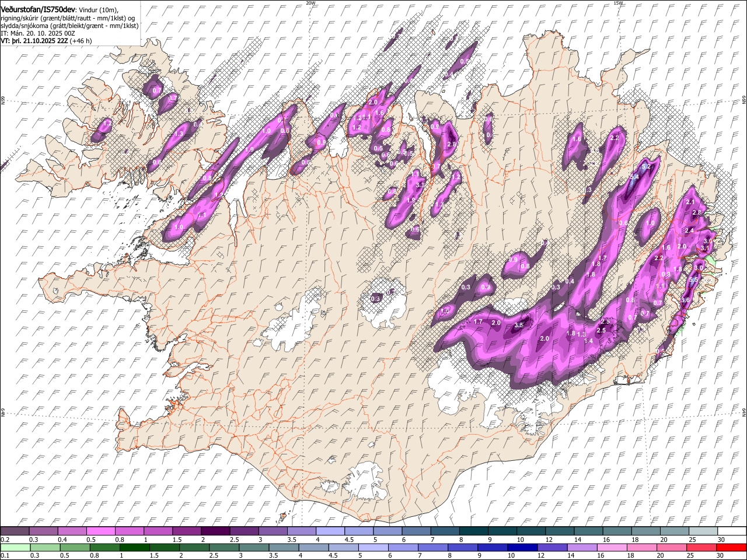Select the upper legend swatch between 14 and 16
Screen dimensions: 747x560
(x=589, y=531)
